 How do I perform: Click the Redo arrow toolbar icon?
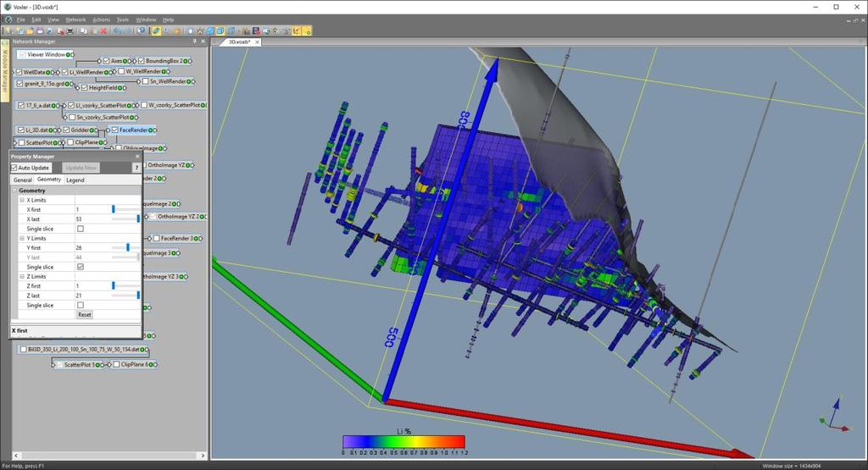129,31
